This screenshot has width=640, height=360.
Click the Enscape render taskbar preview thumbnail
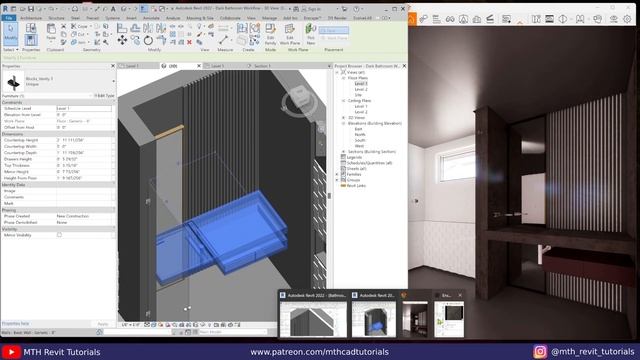pos(415,318)
